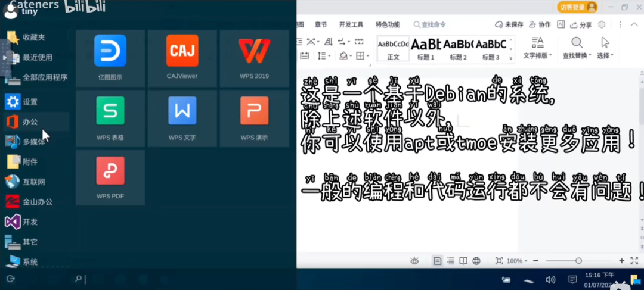Click the 分享 share button
This screenshot has width=644, height=290.
[x=581, y=24]
